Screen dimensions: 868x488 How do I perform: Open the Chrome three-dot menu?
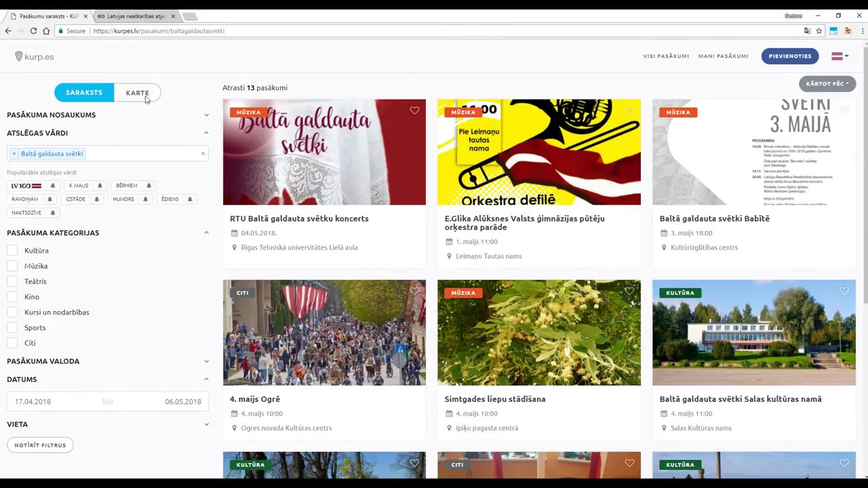coord(862,30)
